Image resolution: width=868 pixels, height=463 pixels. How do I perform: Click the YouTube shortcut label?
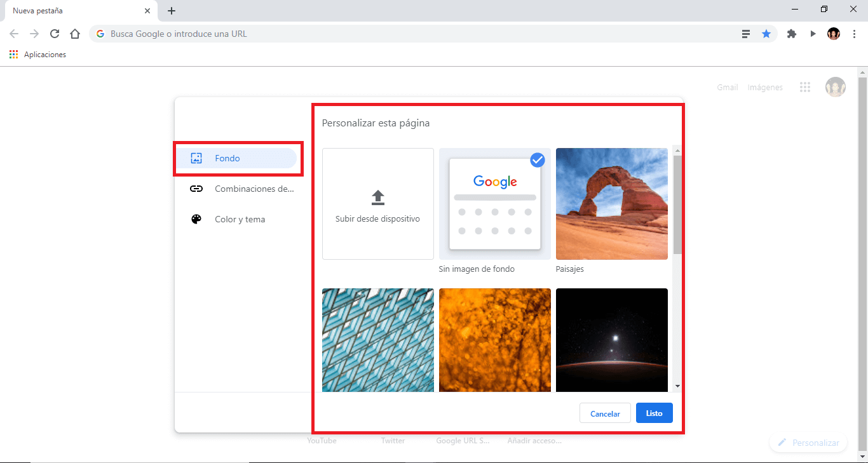tap(322, 440)
